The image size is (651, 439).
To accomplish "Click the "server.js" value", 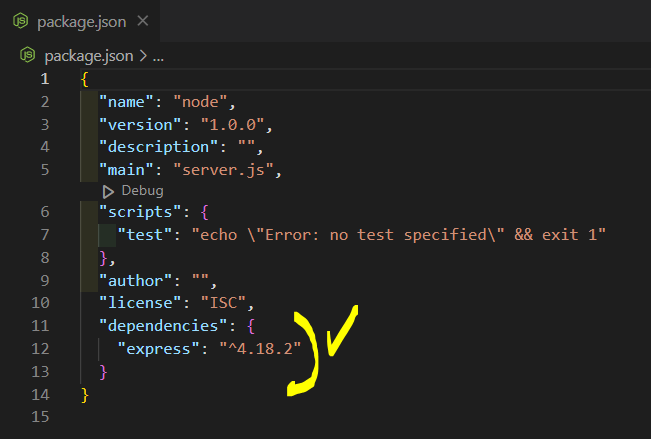I will point(223,170).
